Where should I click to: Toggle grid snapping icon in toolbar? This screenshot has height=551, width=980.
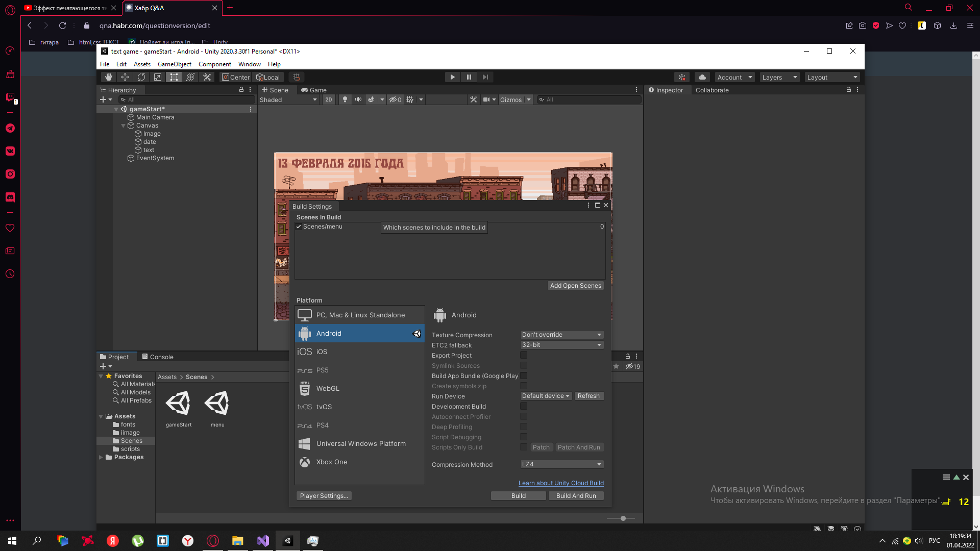297,77
